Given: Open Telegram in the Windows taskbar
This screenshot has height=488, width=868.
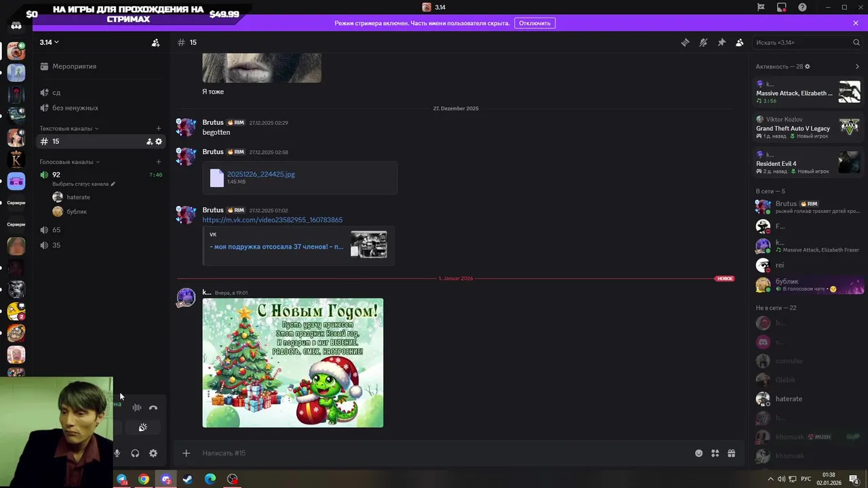Looking at the screenshot, I should pos(121,479).
